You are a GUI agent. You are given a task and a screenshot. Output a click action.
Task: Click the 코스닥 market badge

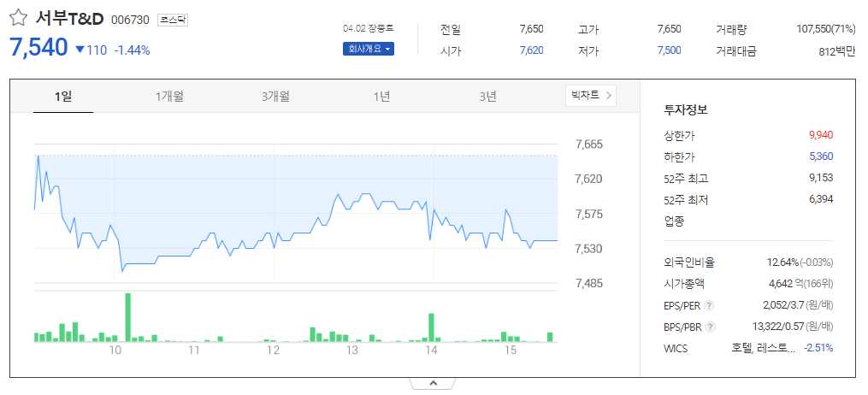pos(173,20)
